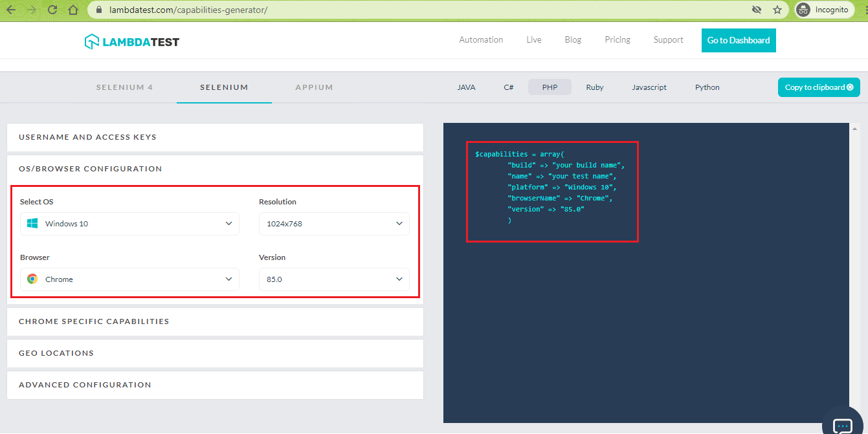Switch to the SELENIUM 4 tab
Screen dimensions: 868x434
pyautogui.click(x=124, y=87)
